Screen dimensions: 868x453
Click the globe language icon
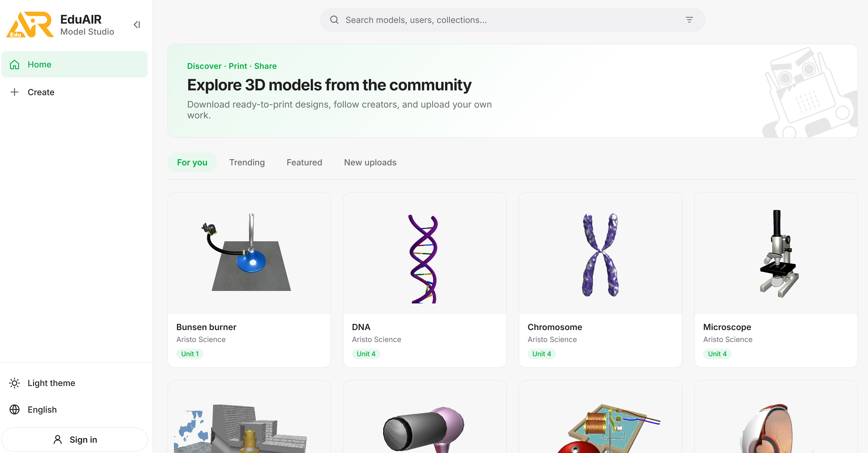[x=14, y=410]
